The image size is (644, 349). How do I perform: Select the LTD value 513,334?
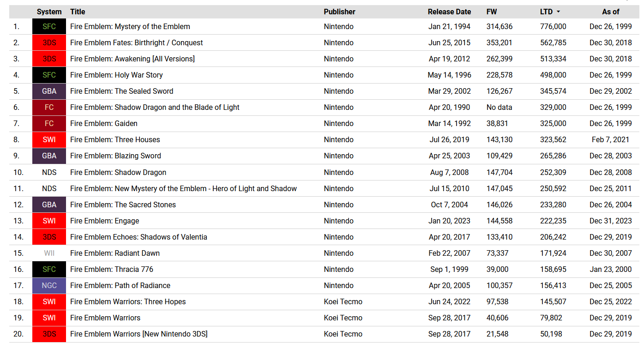[x=553, y=59]
